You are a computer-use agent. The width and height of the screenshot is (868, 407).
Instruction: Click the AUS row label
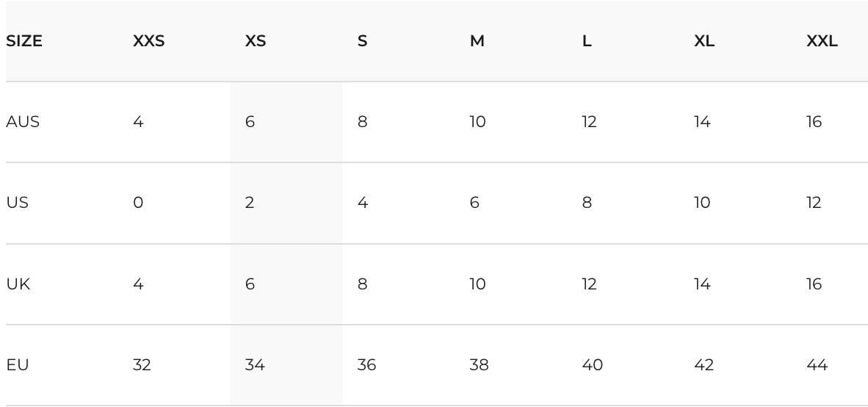click(x=23, y=122)
